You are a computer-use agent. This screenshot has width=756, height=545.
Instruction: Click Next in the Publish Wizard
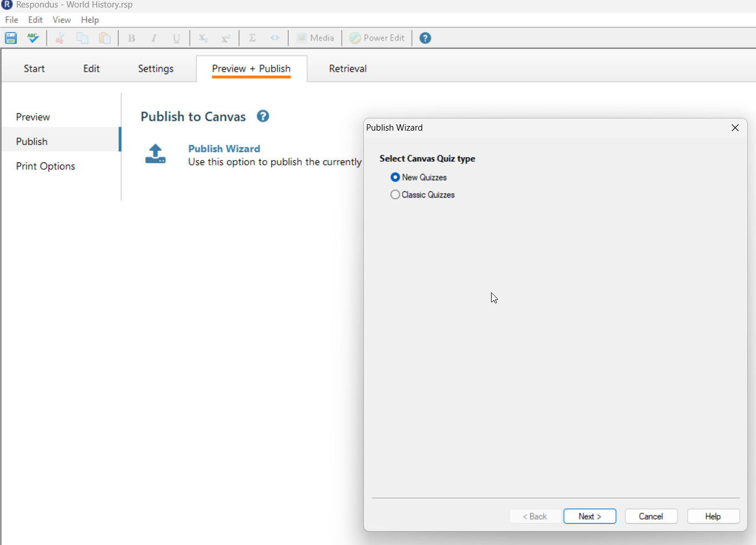pyautogui.click(x=589, y=516)
